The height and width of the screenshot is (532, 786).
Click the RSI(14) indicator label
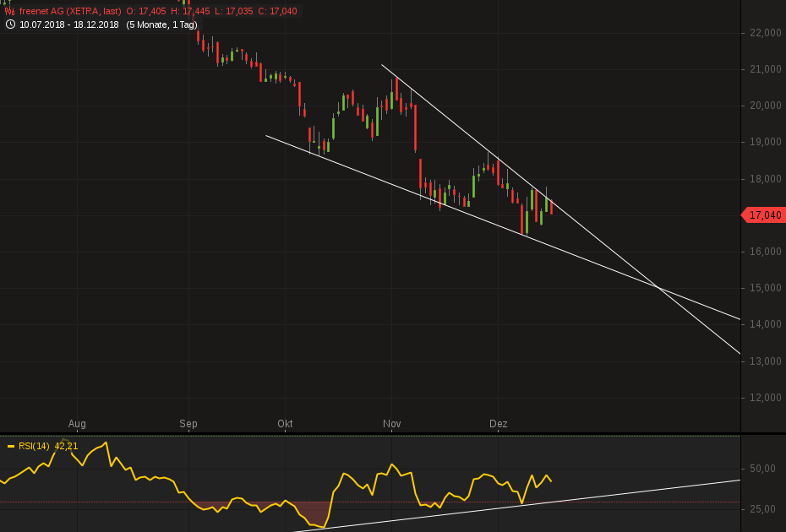[34, 446]
